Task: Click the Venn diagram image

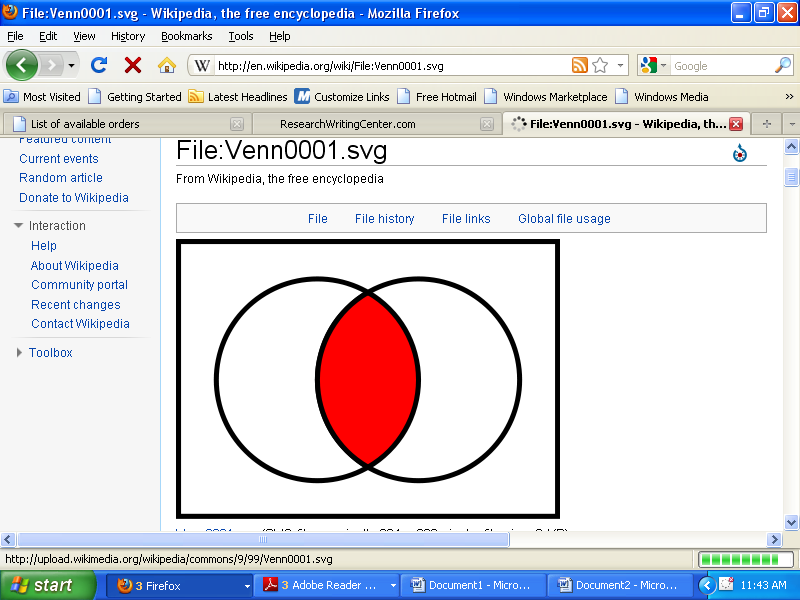Action: 367,379
